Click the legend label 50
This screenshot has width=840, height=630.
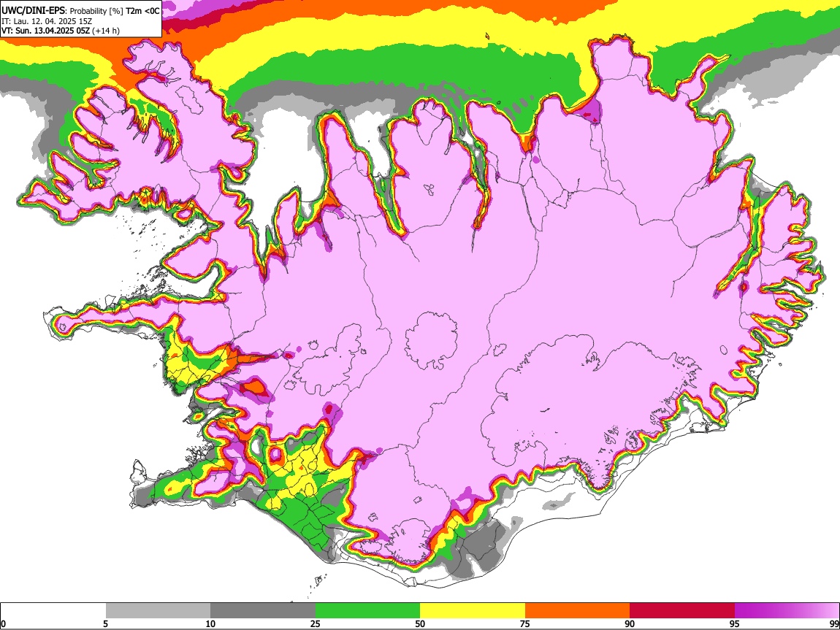[420, 623]
